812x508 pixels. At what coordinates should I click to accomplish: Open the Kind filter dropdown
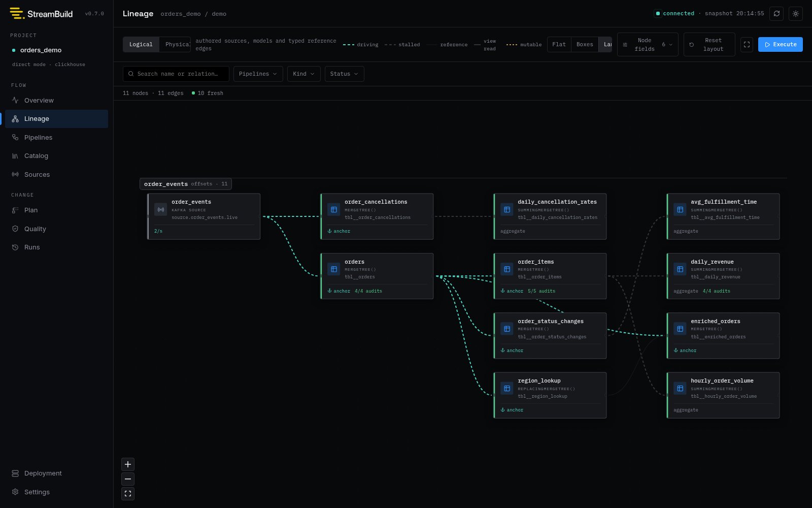[304, 74]
